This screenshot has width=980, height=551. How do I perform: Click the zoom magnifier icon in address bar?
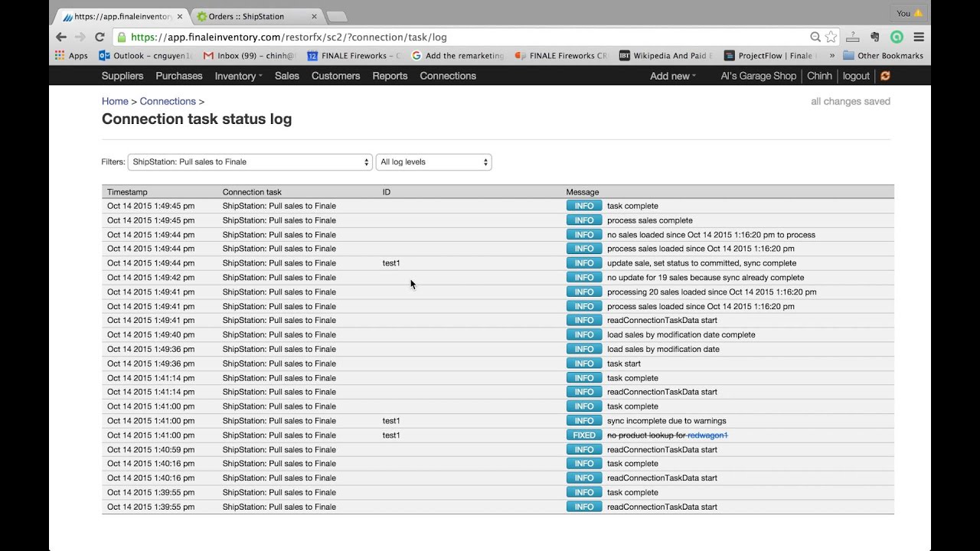coord(815,37)
